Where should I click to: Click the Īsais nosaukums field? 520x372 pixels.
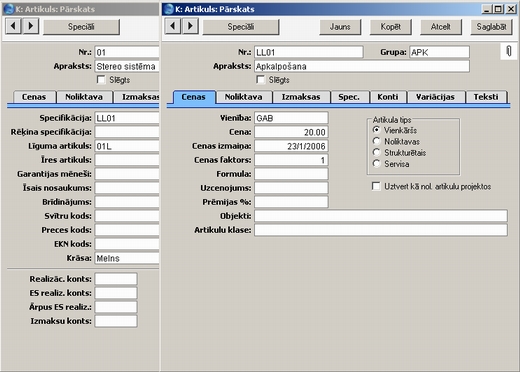click(x=127, y=188)
